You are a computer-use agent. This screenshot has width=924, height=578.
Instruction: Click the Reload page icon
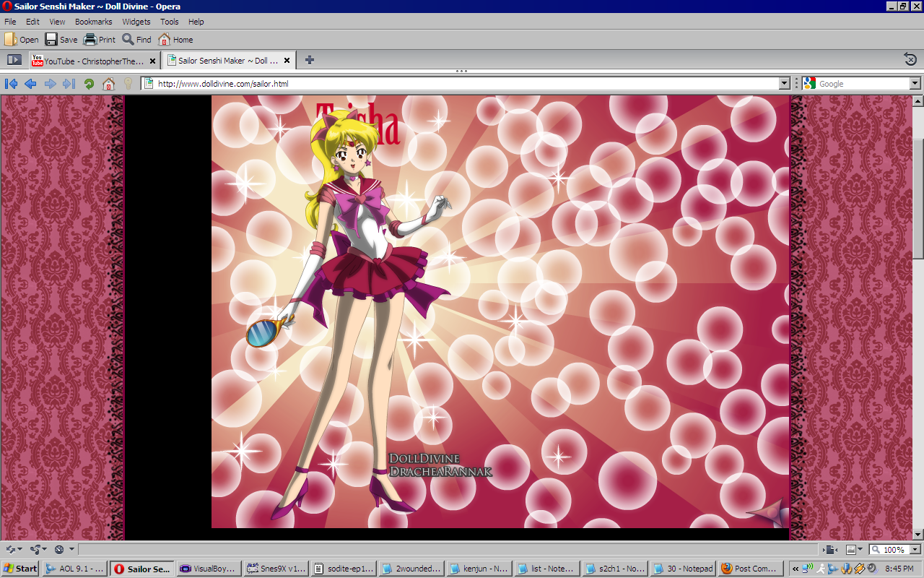89,84
